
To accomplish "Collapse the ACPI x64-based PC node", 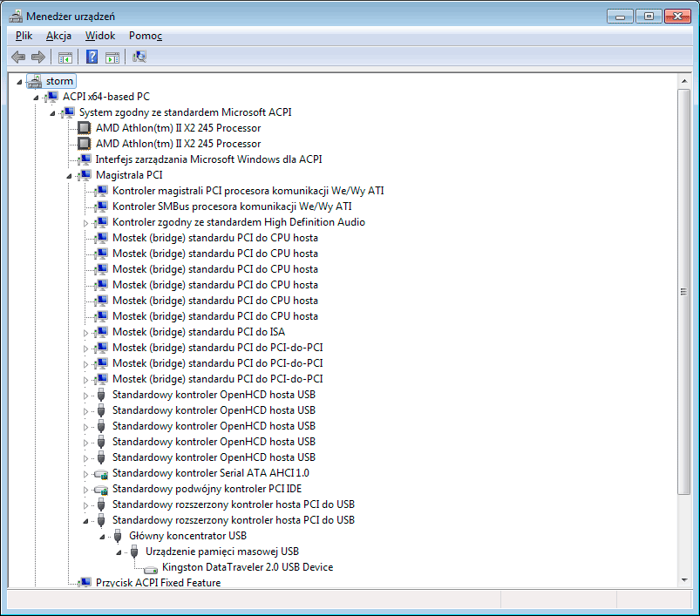I will [x=36, y=98].
